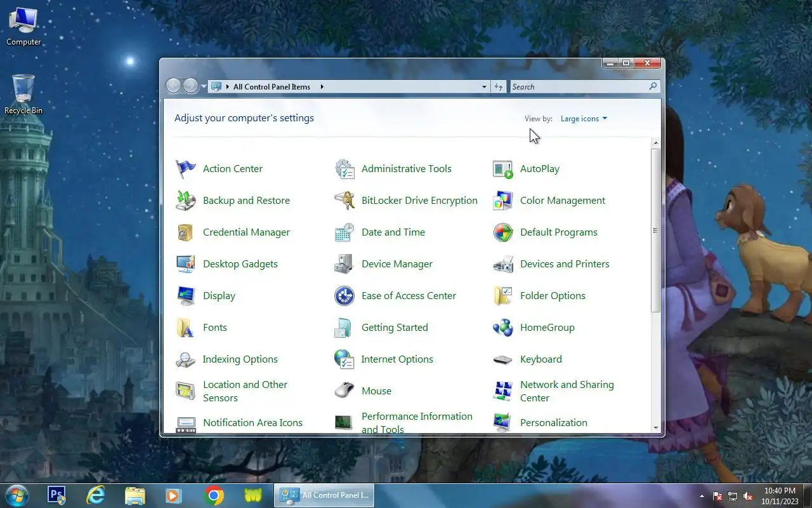Click the HomeGroup spheres icon

(503, 328)
